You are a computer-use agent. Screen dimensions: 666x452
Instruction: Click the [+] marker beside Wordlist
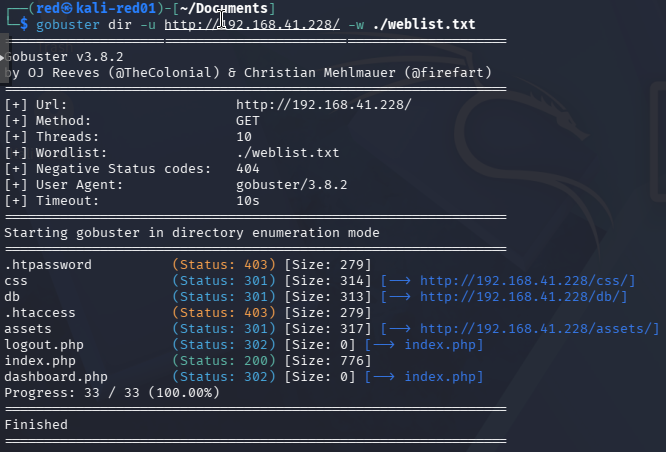16,153
